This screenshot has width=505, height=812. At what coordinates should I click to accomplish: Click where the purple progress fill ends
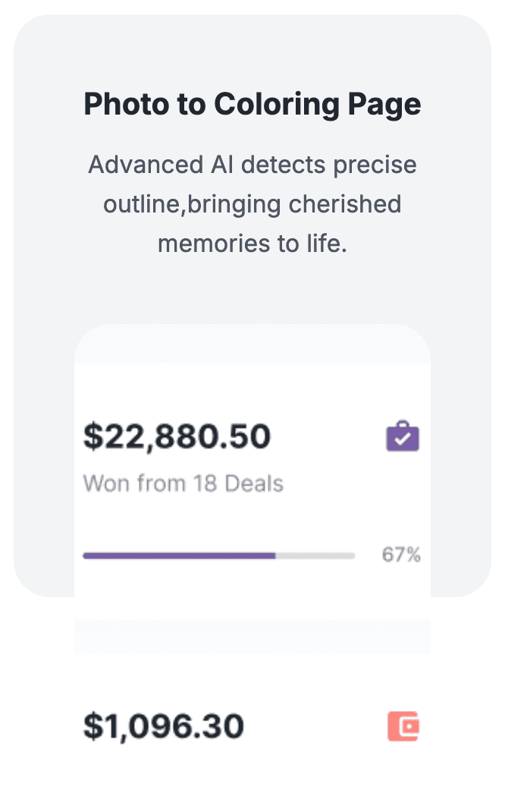(275, 555)
